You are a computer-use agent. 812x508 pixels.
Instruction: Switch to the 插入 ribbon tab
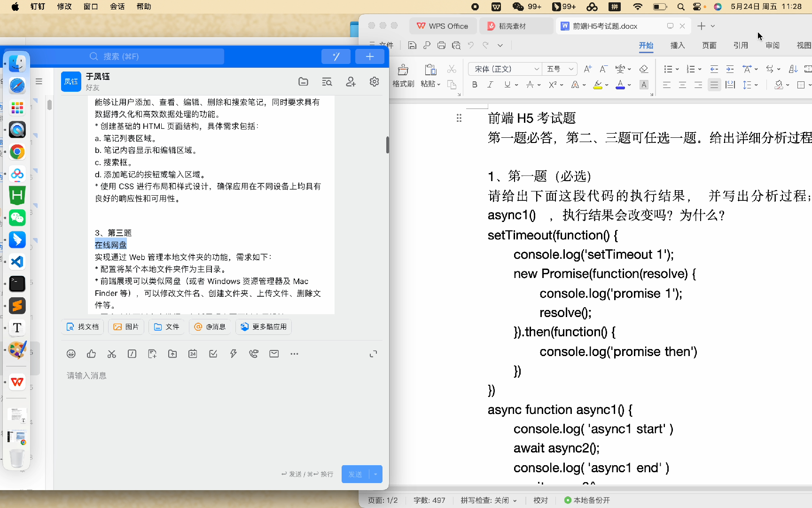(677, 45)
